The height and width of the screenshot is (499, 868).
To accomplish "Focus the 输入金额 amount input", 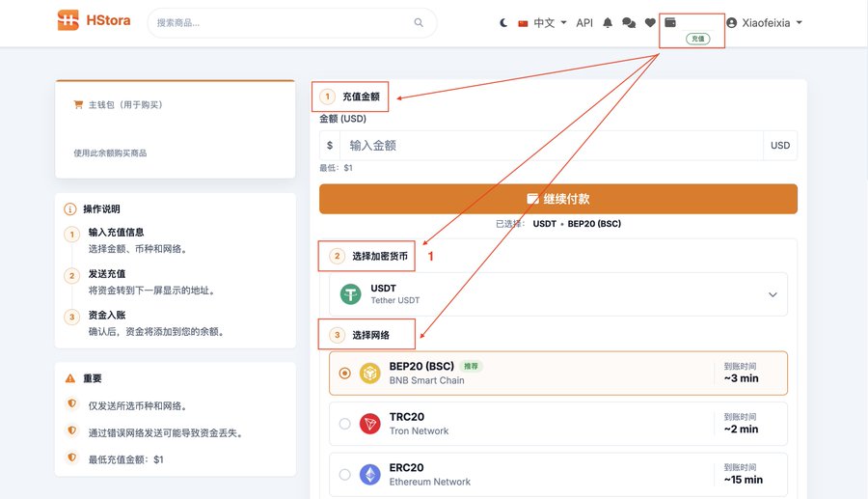I will pyautogui.click(x=552, y=145).
